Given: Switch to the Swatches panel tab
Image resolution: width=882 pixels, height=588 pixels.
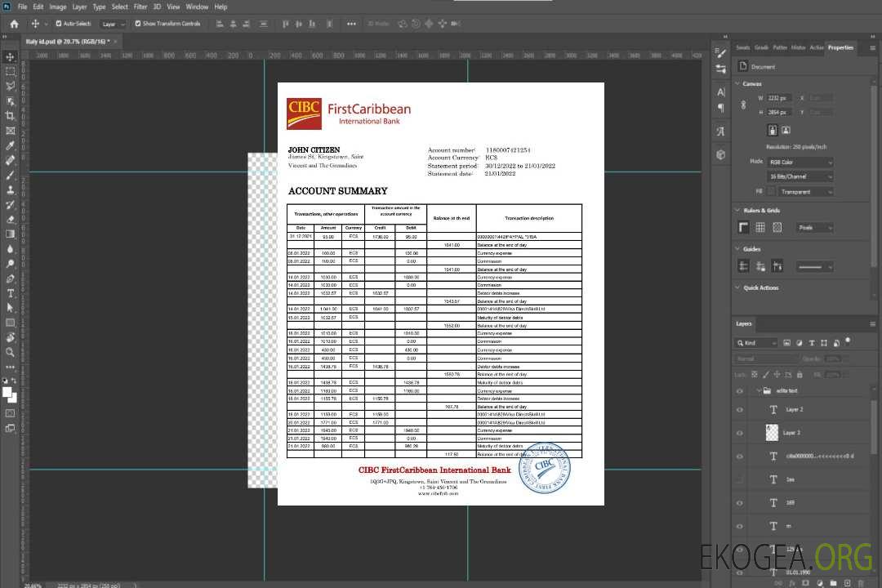Looking at the screenshot, I should point(742,47).
